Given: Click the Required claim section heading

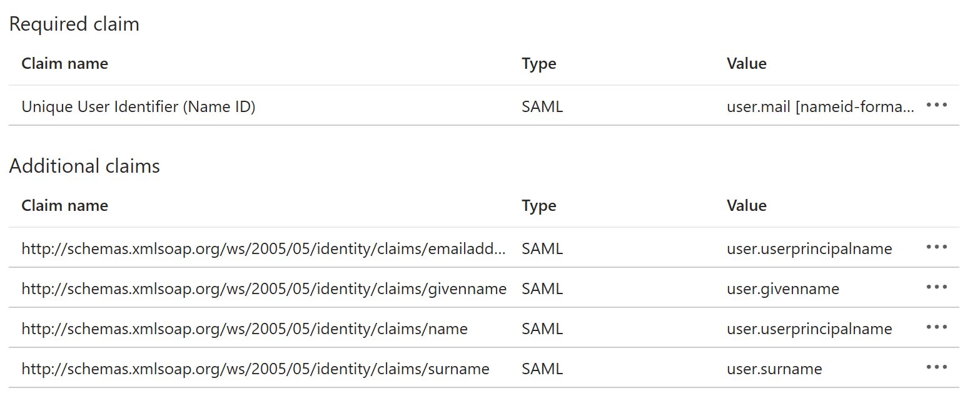Looking at the screenshot, I should tap(74, 24).
